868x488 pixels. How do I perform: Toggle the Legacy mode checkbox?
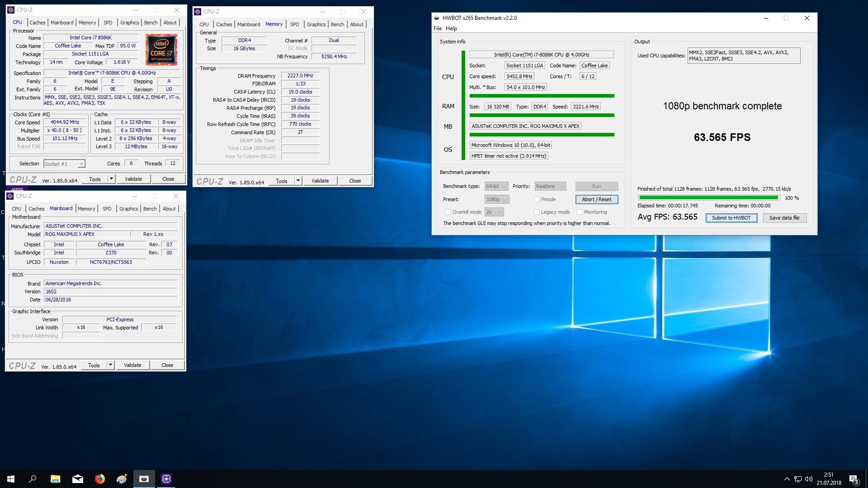point(537,212)
